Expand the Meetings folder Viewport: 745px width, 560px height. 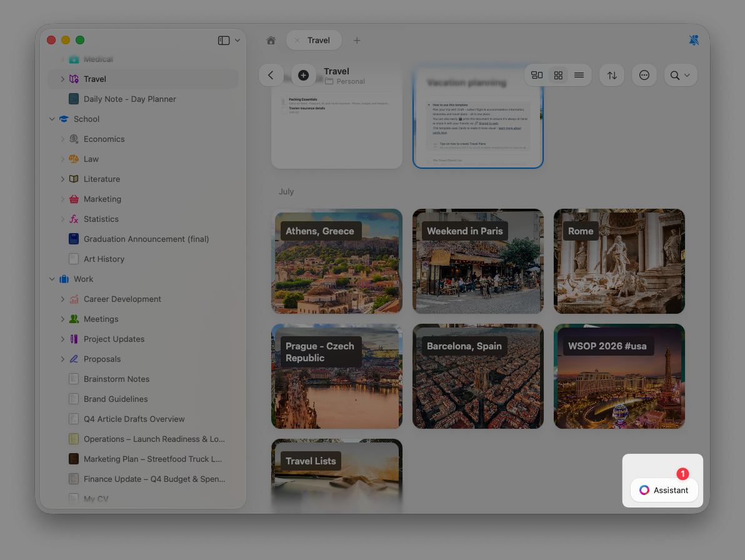tap(62, 319)
